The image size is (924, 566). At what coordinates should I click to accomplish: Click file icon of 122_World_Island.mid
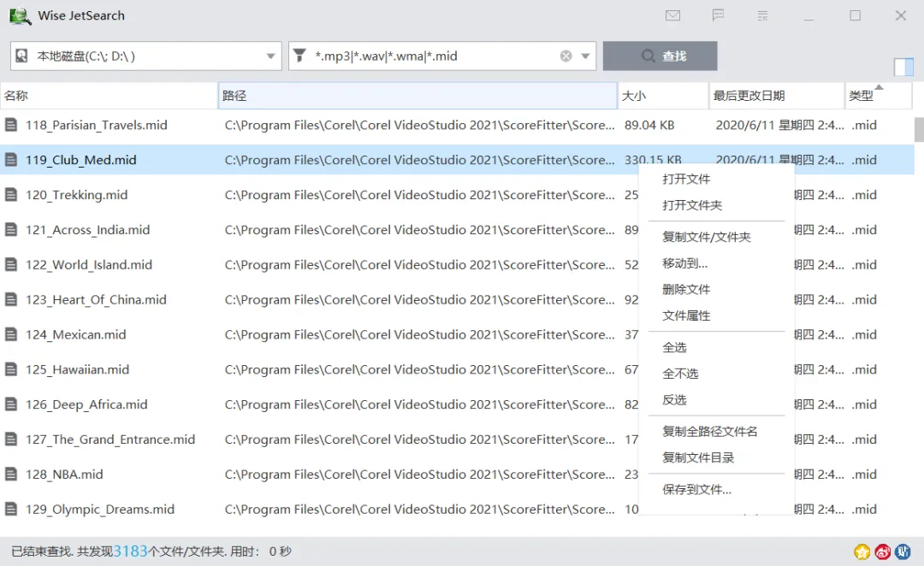point(10,264)
